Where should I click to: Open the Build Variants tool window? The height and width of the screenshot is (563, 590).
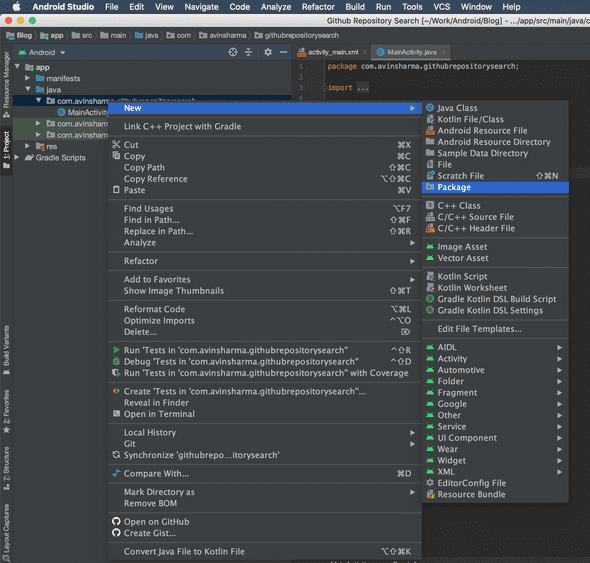point(6,350)
